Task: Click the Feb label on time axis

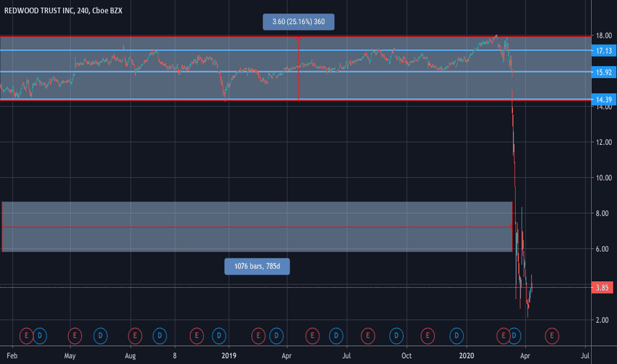Action: [12, 356]
